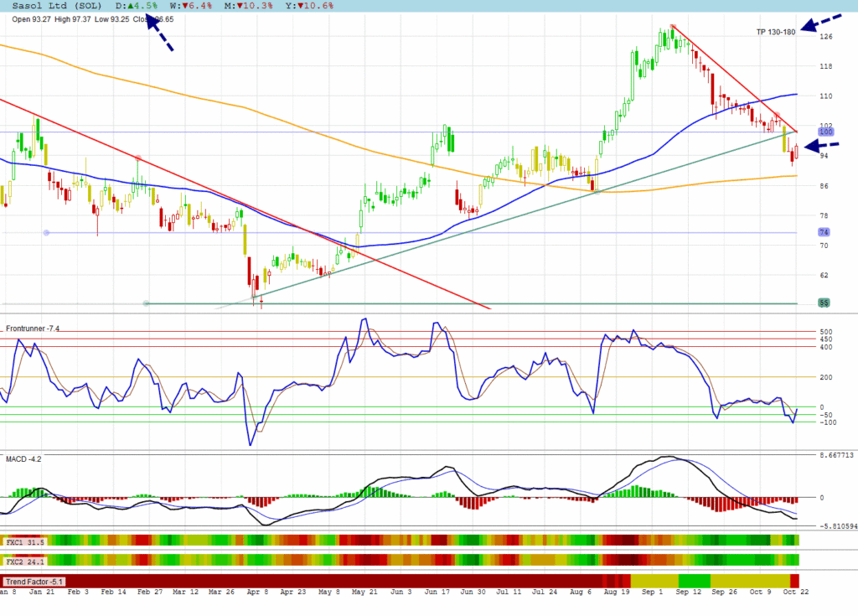The height and width of the screenshot is (616, 858).
Task: Click the Trend Factor -5.1 label
Action: coord(34,581)
